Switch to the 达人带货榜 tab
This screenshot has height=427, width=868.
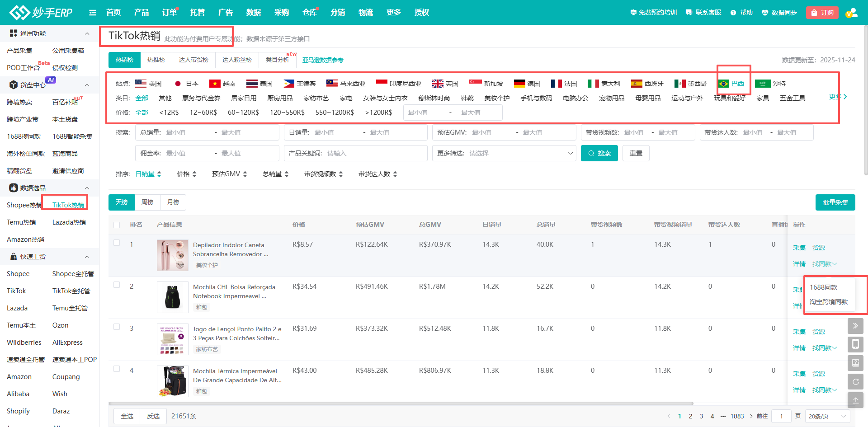[x=193, y=60]
